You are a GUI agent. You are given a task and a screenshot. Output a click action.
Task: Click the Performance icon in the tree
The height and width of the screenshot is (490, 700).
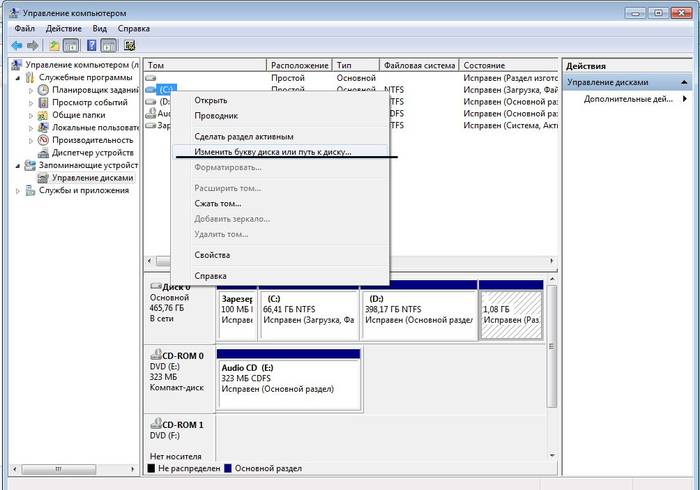[43, 140]
